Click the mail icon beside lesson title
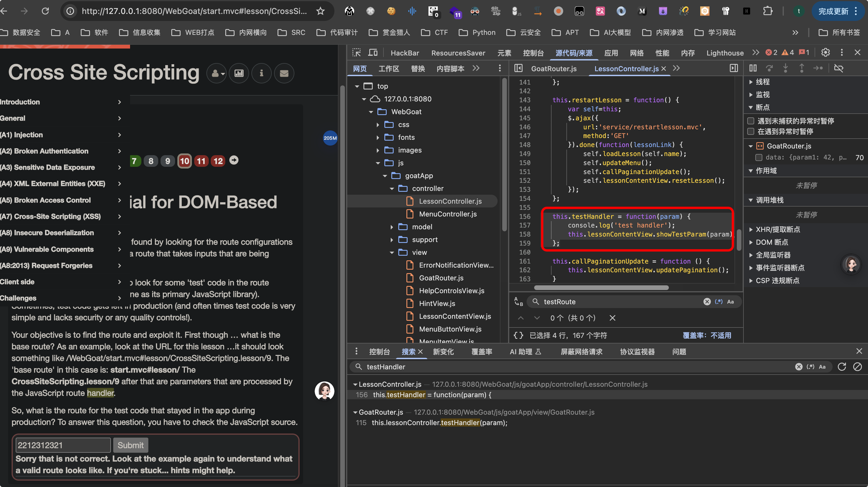 coord(284,73)
